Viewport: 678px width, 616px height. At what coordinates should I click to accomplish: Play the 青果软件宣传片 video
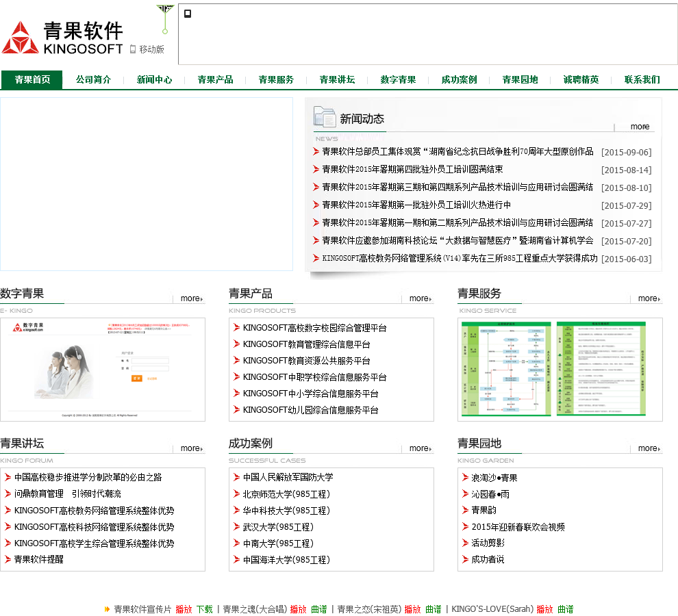[x=184, y=609]
